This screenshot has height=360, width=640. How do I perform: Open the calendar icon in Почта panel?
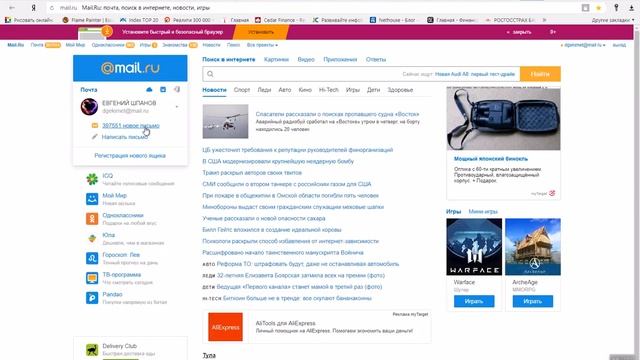pos(163,89)
